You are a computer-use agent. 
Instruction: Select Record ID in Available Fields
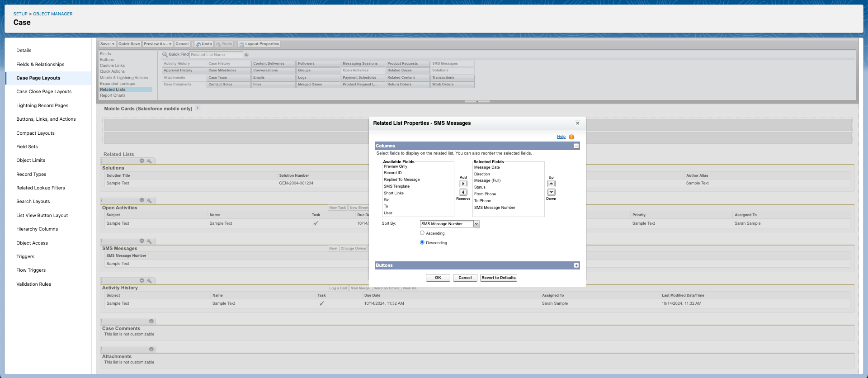pos(392,173)
